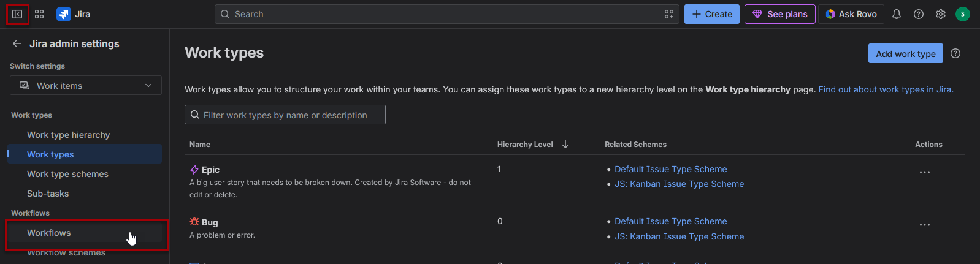The image size is (980, 264).
Task: Open the search filter icon in the search bar
Action: tap(669, 14)
